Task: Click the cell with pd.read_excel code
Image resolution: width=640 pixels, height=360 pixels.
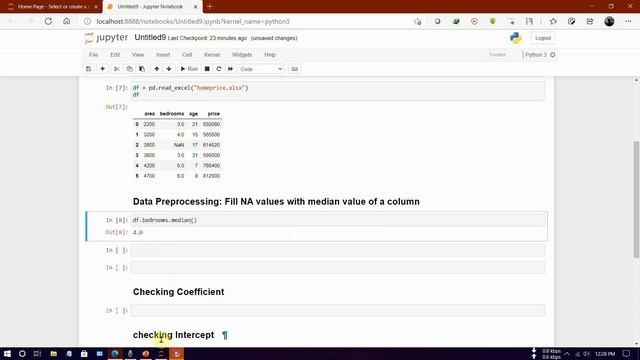Action: point(338,91)
